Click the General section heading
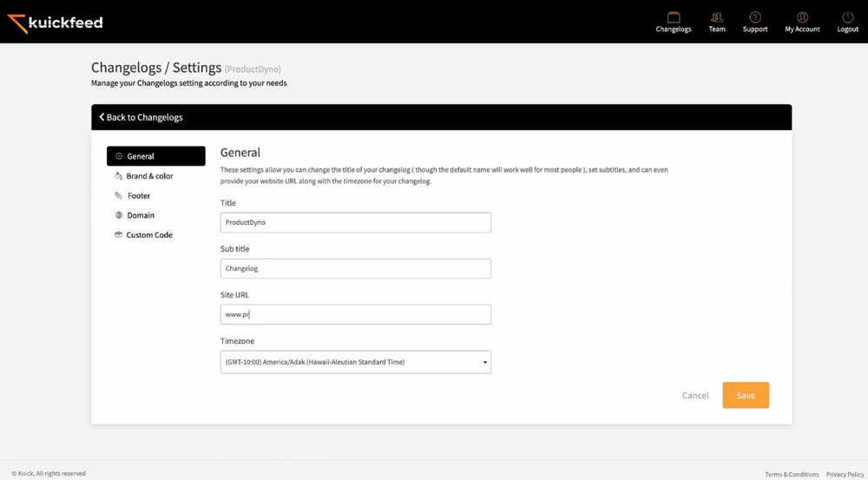The width and height of the screenshot is (868, 480). 240,152
